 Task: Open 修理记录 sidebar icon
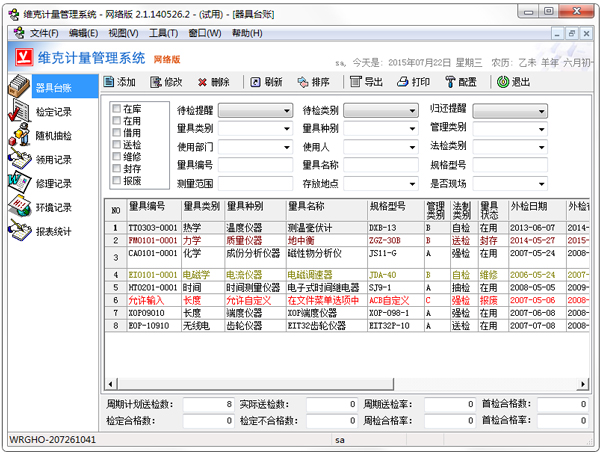coord(20,182)
